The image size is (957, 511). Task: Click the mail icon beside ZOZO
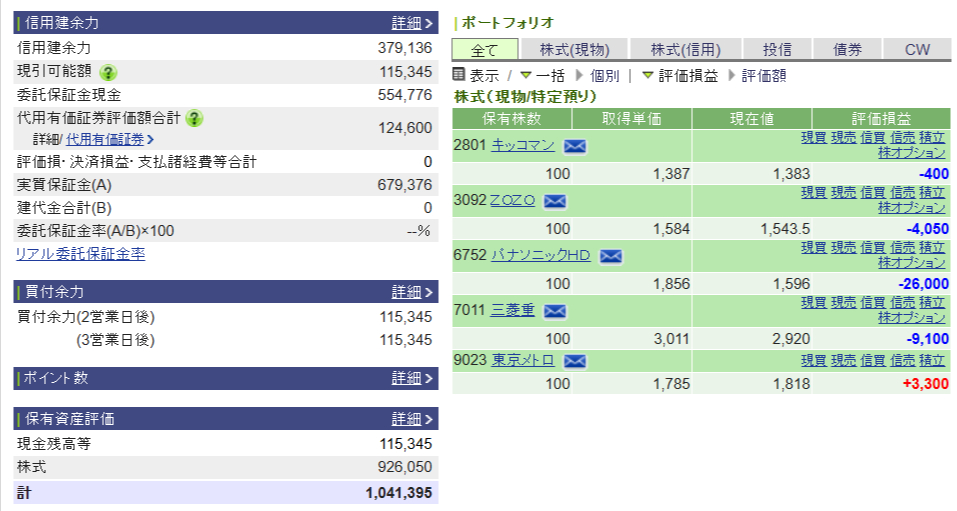(x=554, y=201)
